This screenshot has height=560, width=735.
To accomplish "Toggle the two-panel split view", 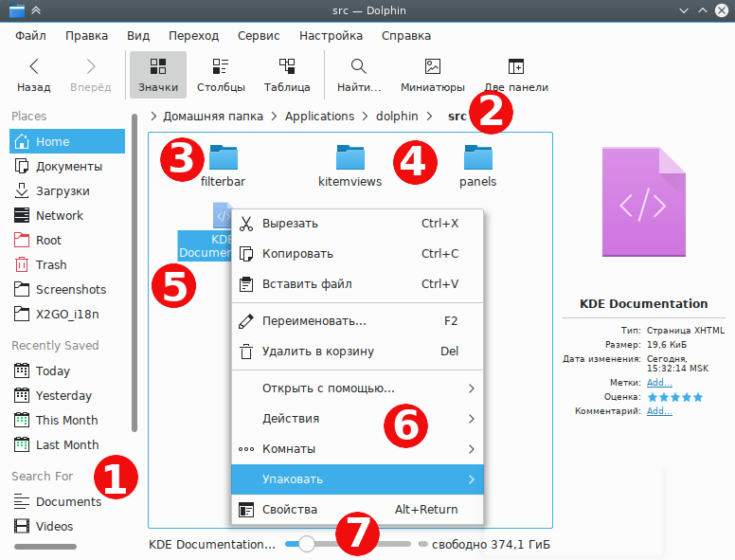I will (x=515, y=75).
